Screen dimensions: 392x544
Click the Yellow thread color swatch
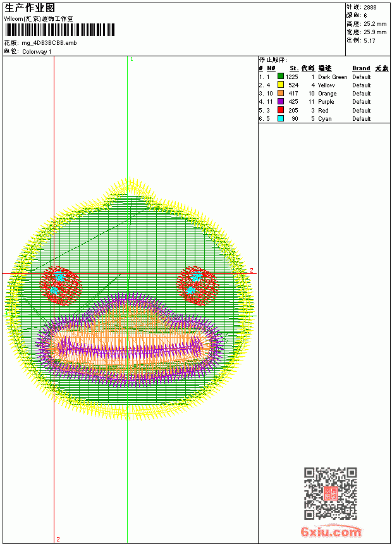[x=281, y=85]
